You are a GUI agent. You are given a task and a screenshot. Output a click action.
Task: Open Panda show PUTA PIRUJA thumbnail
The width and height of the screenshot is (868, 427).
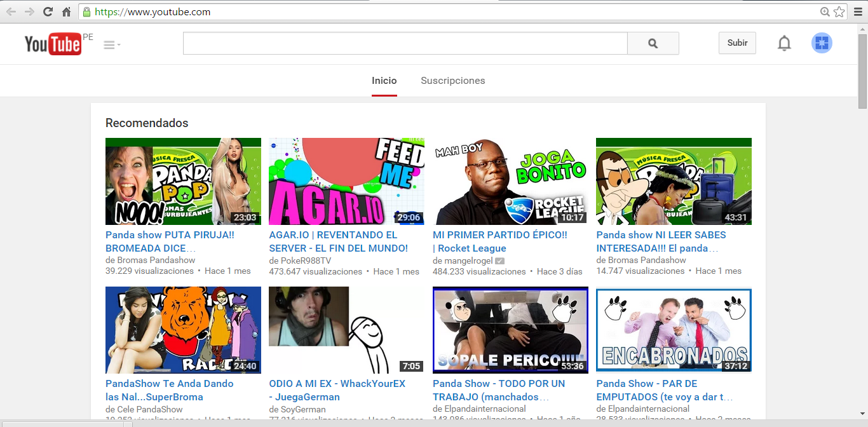click(x=183, y=182)
